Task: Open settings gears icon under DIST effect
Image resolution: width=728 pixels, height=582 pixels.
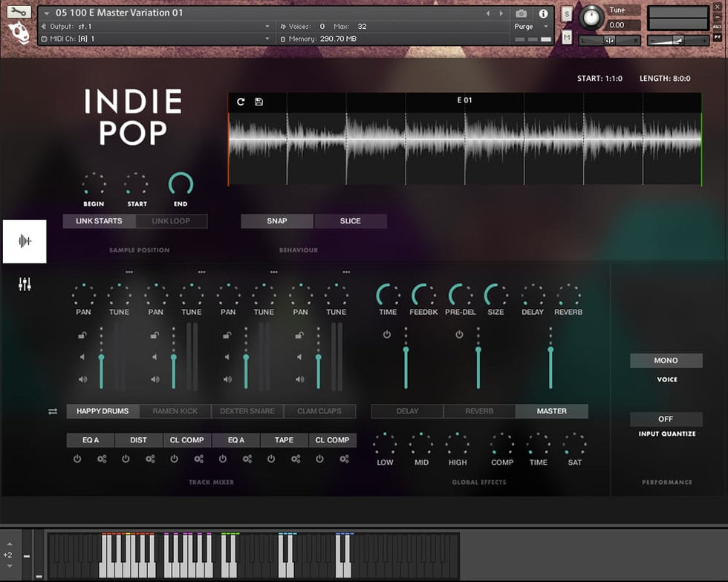Action: click(150, 459)
